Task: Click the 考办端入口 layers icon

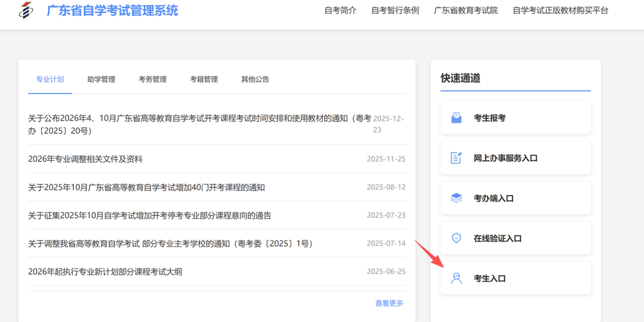Action: [456, 198]
